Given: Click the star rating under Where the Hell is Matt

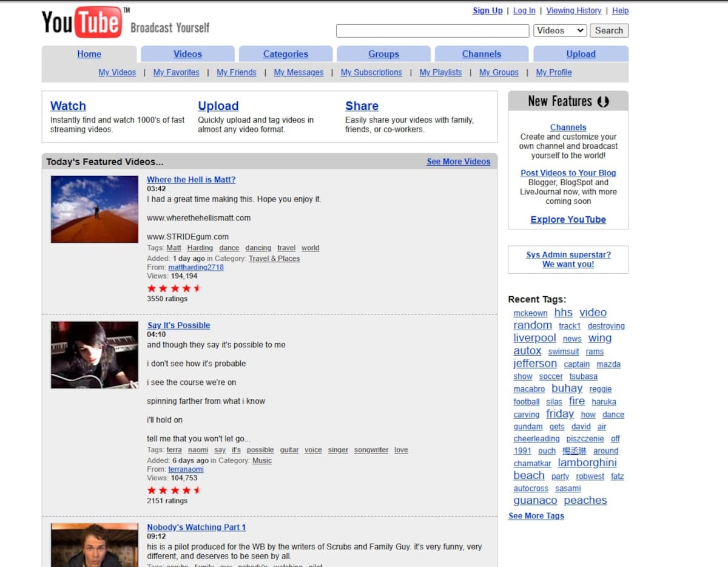Looking at the screenshot, I should [x=174, y=288].
